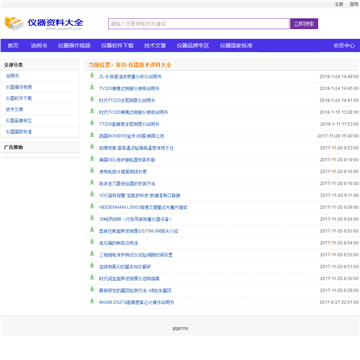Click green icon beside 30吨吊钩秤 row

(92, 218)
